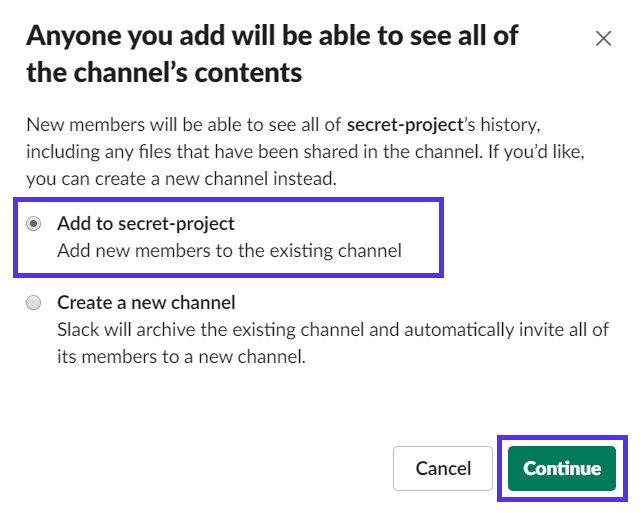Click the Cancel button
The image size is (643, 513).
(x=443, y=468)
